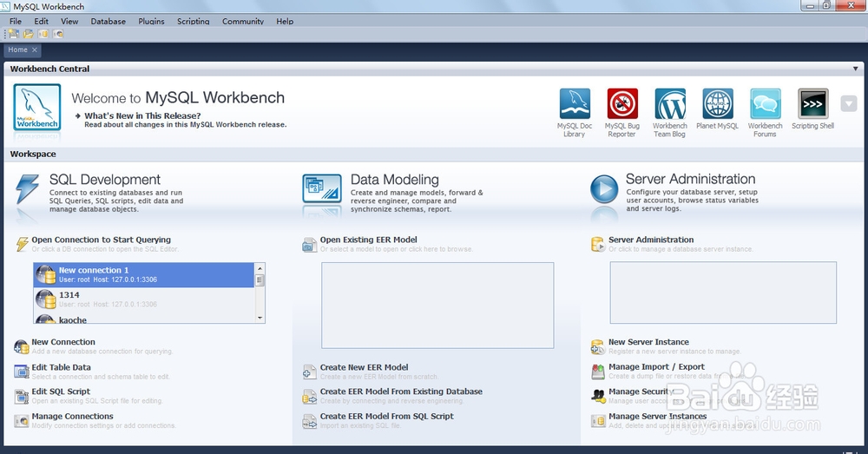Screen dimensions: 868x454
Task: Open the Workbench Forums icon
Action: (x=765, y=103)
